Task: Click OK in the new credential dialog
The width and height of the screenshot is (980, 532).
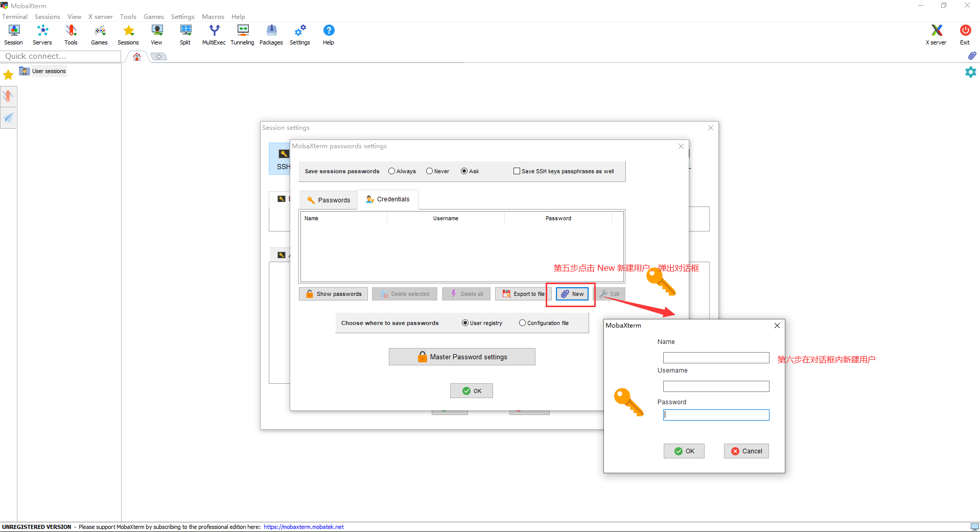Action: (x=684, y=451)
